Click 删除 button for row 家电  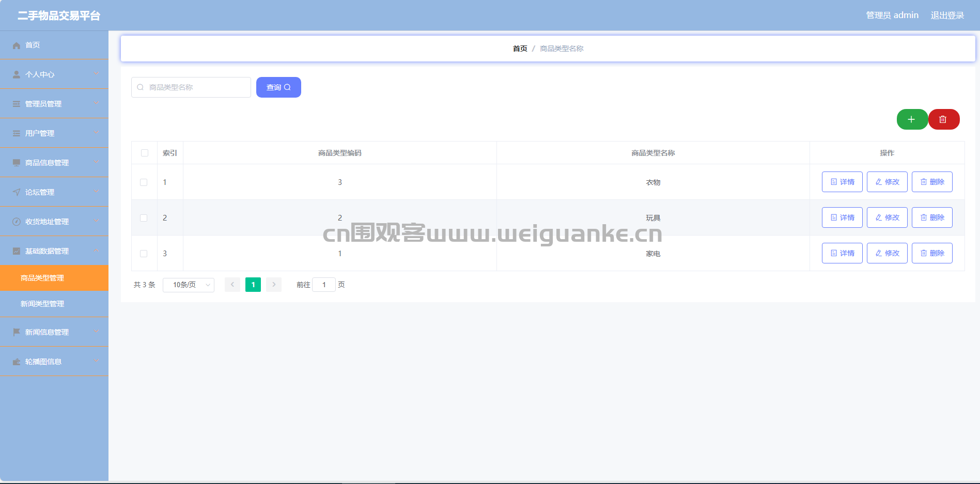tap(932, 253)
